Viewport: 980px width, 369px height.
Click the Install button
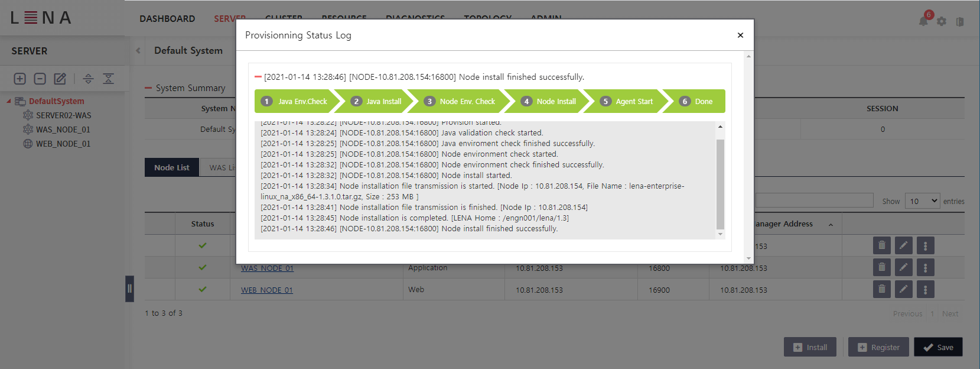point(810,347)
